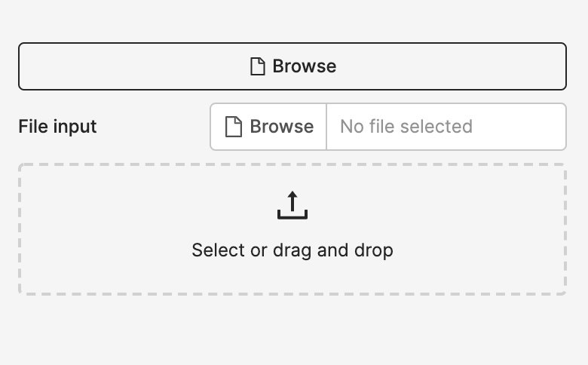Click the file icon in the wide Browse button
The image size is (588, 365).
tap(258, 66)
